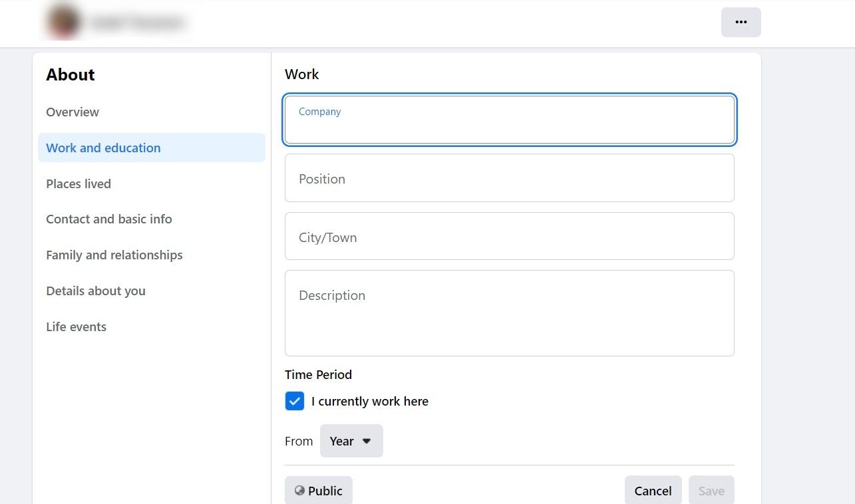The height and width of the screenshot is (504, 855).
Task: Select the Details about you section
Action: (95, 291)
